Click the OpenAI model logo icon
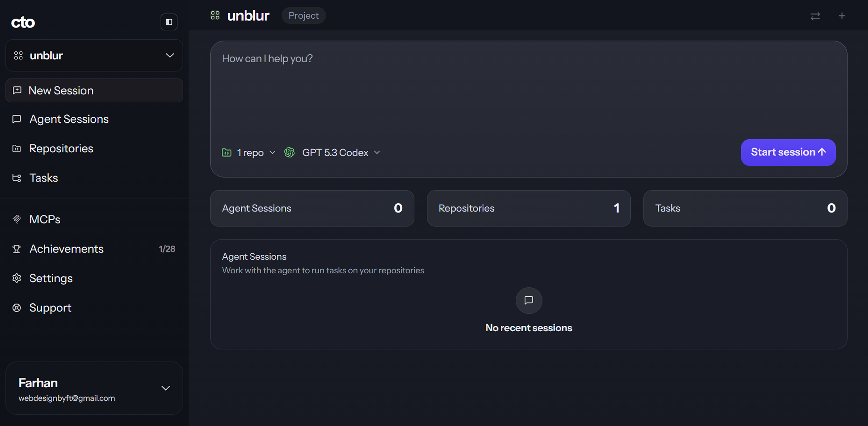868x426 pixels. click(x=289, y=153)
